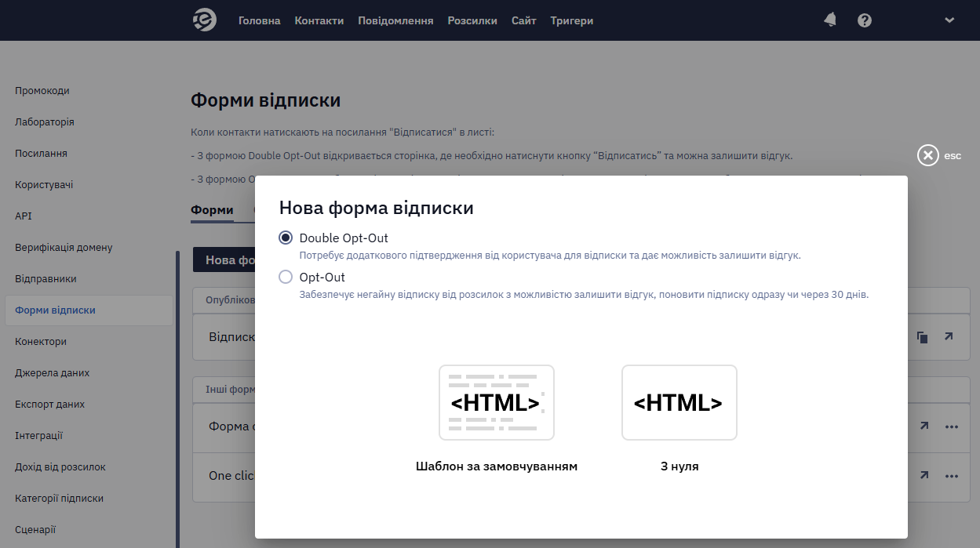Select the Opt-Out radio button
This screenshot has height=548, width=980.
(286, 277)
